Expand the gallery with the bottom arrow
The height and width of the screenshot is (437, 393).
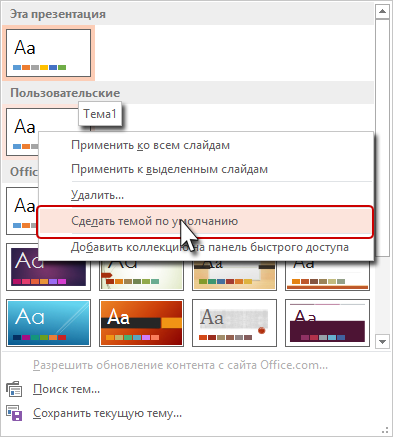click(382, 342)
